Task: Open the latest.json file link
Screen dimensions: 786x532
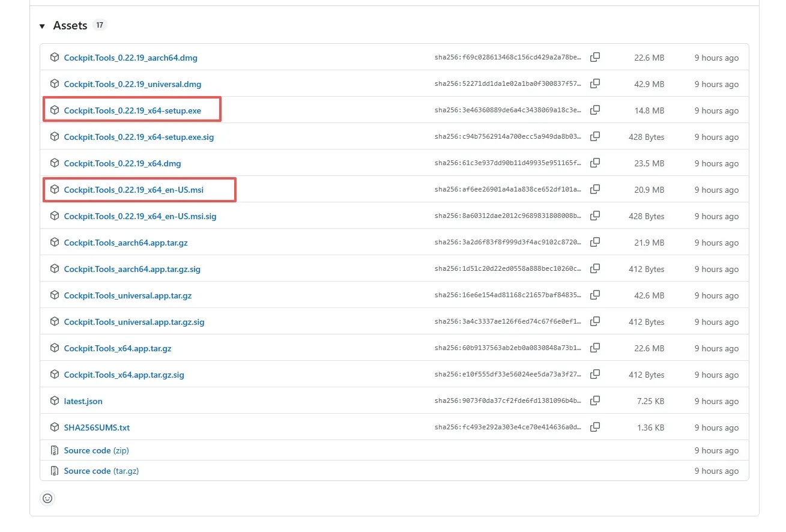Action: tap(83, 402)
